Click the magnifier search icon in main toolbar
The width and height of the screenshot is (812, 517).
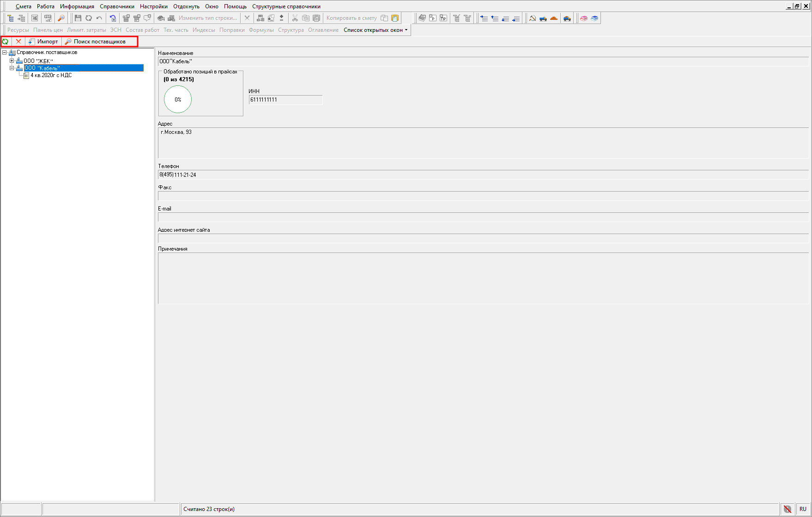61,18
